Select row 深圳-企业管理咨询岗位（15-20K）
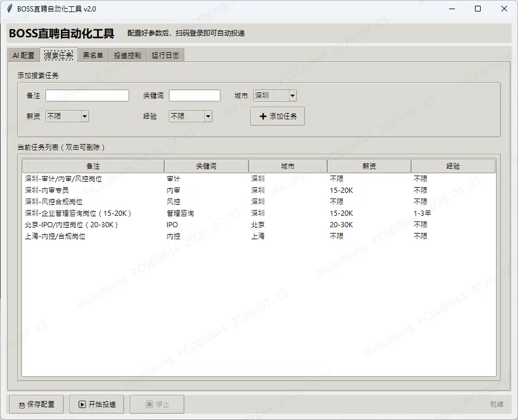This screenshot has width=518, height=420. point(259,213)
